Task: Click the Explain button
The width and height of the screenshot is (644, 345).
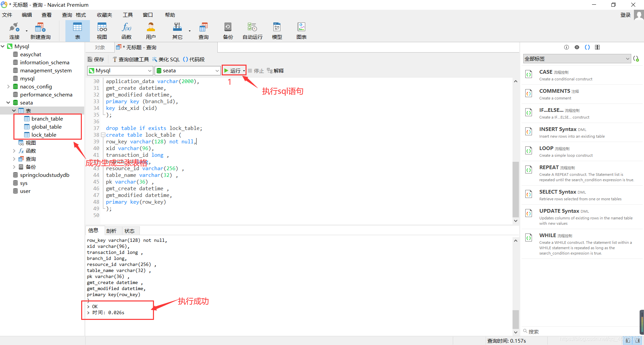Action: point(275,71)
